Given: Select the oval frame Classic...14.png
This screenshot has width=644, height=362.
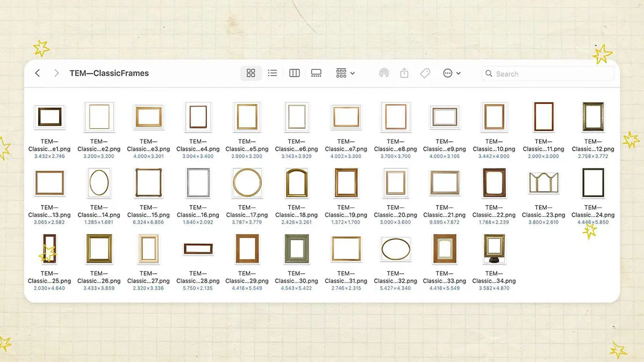Looking at the screenshot, I should coord(99,182).
